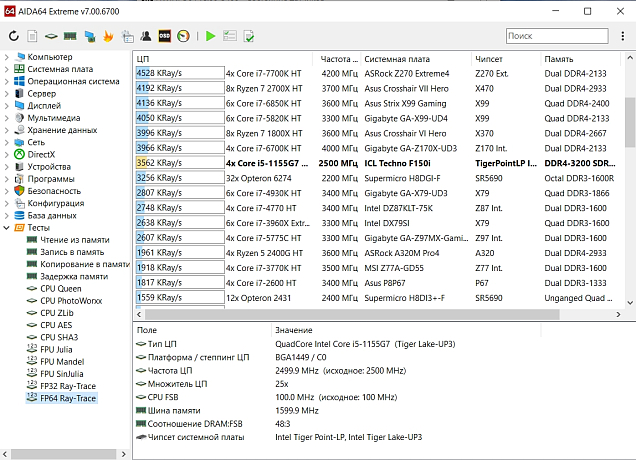Open Чтение из памяти test
The width and height of the screenshot is (636, 460).
click(74, 240)
